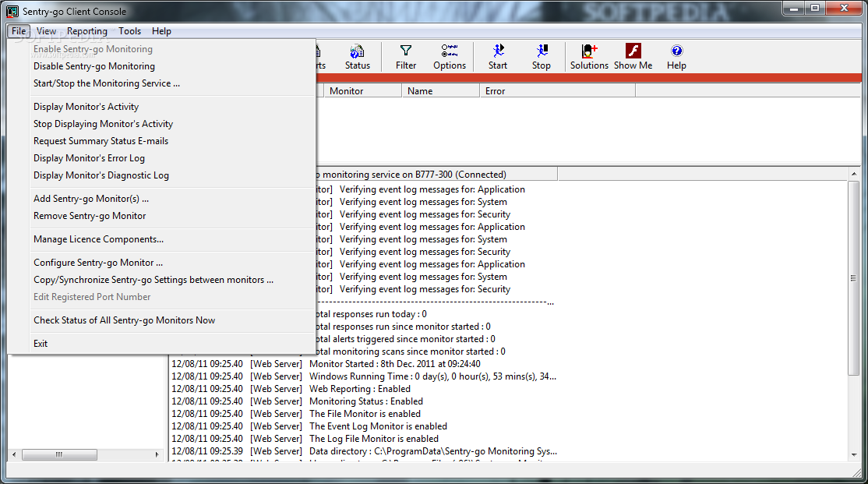Choose Start/Stop the Monitoring Service
868x484 pixels.
(x=161, y=83)
